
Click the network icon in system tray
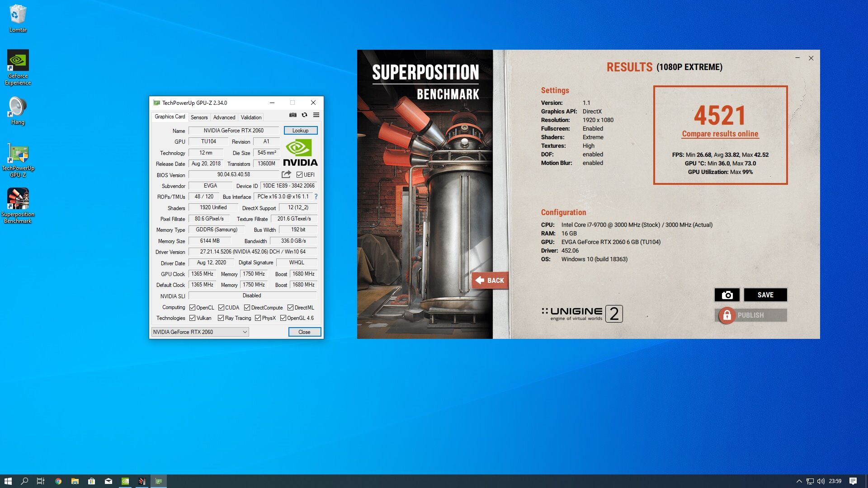810,481
